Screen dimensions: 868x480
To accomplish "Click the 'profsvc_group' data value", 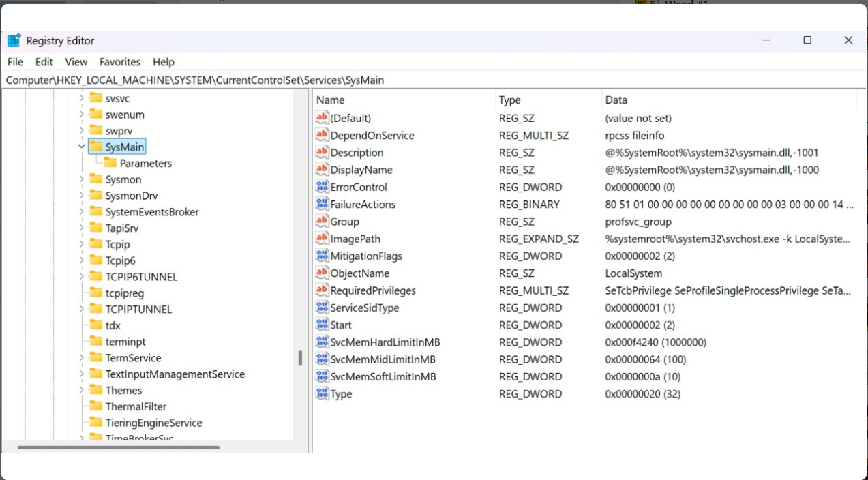I will 638,222.
